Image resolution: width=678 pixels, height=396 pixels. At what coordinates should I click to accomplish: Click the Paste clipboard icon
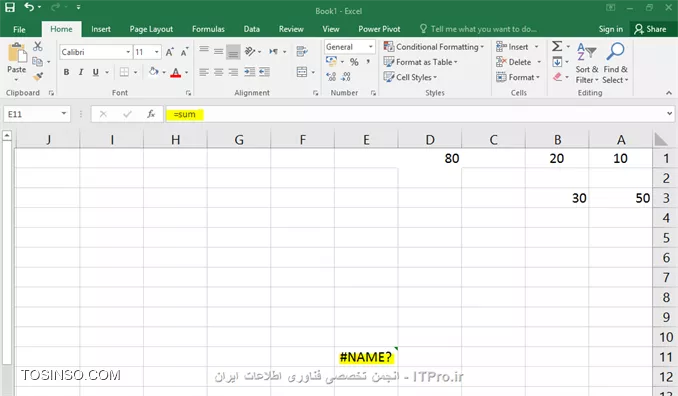click(x=17, y=53)
